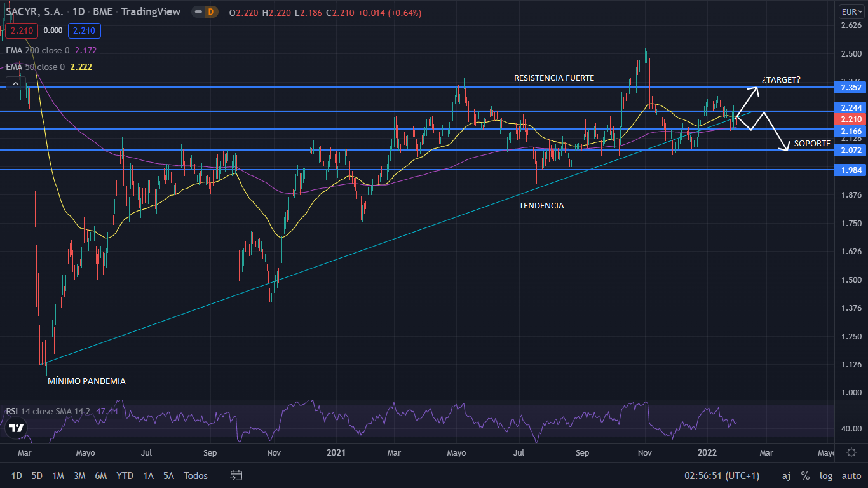Toggle dividend adjustment with 'aj'

click(x=786, y=475)
